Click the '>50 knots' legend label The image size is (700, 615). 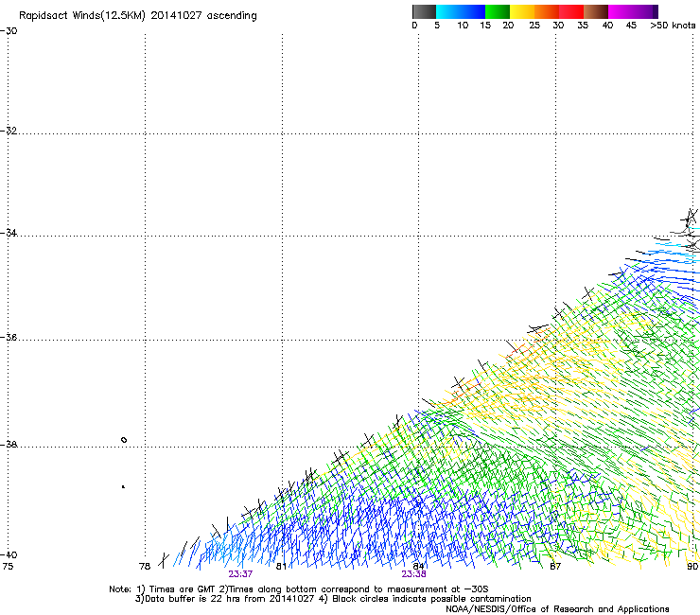[x=673, y=26]
